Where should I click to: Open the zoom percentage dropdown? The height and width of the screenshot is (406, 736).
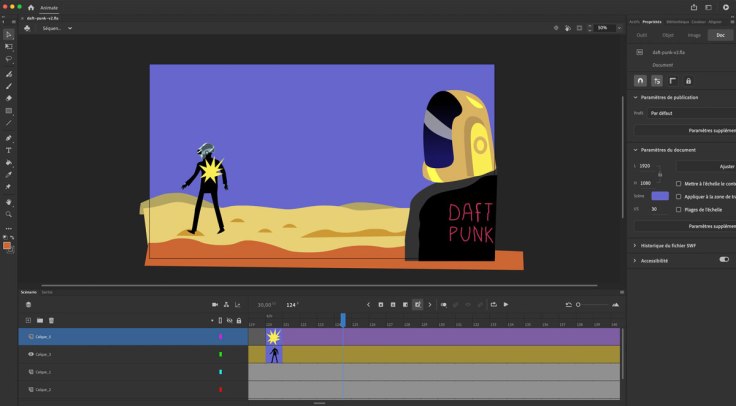click(619, 28)
